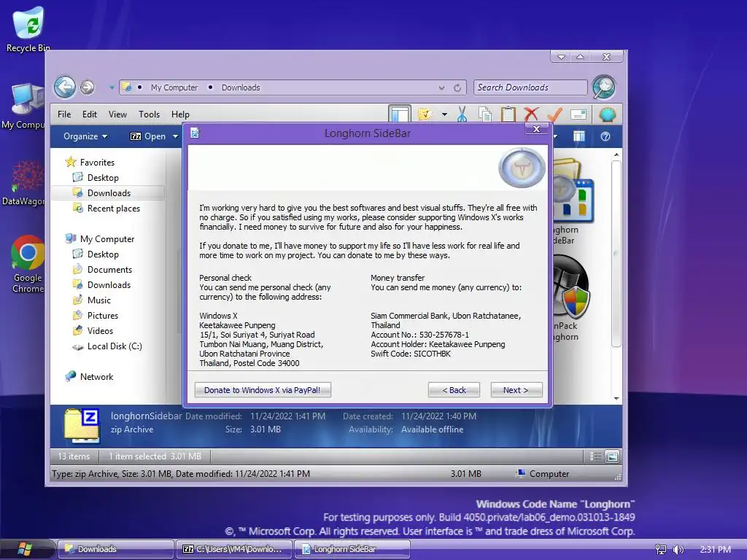Select the Recycle Bin desktop icon
747x560 pixels.
(28, 29)
